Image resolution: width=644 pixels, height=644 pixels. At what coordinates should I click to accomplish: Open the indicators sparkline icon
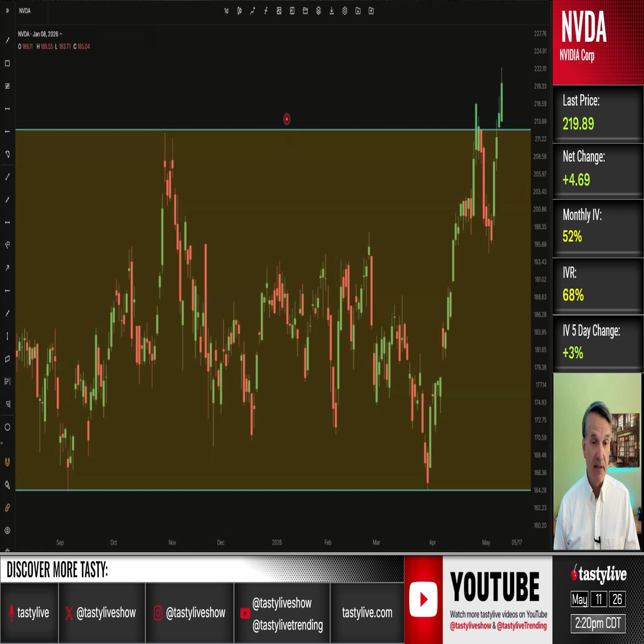(252, 11)
